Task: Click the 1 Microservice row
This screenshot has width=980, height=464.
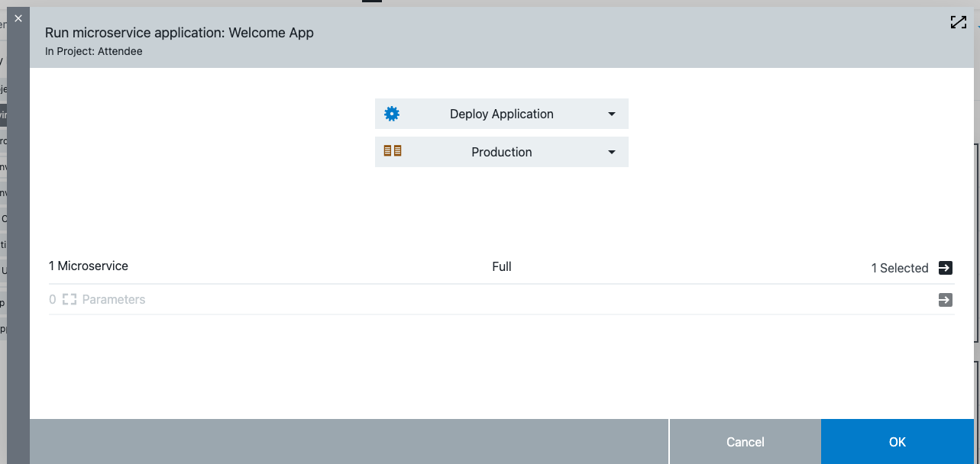Action: pyautogui.click(x=88, y=266)
